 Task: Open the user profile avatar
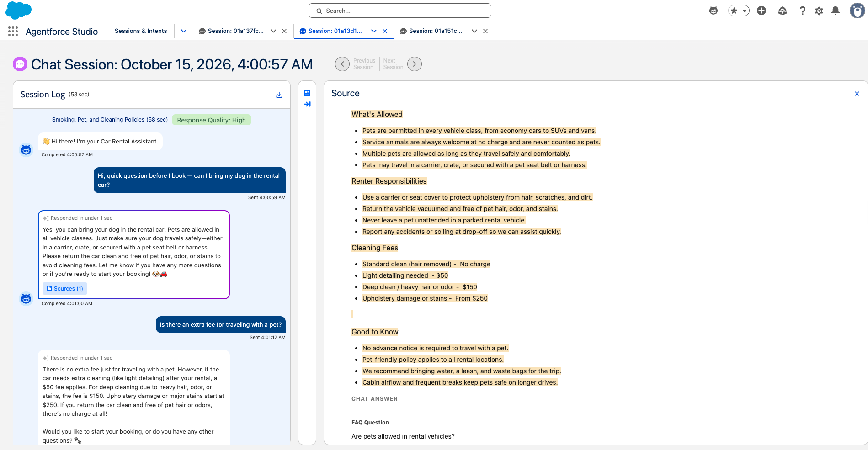(x=857, y=11)
